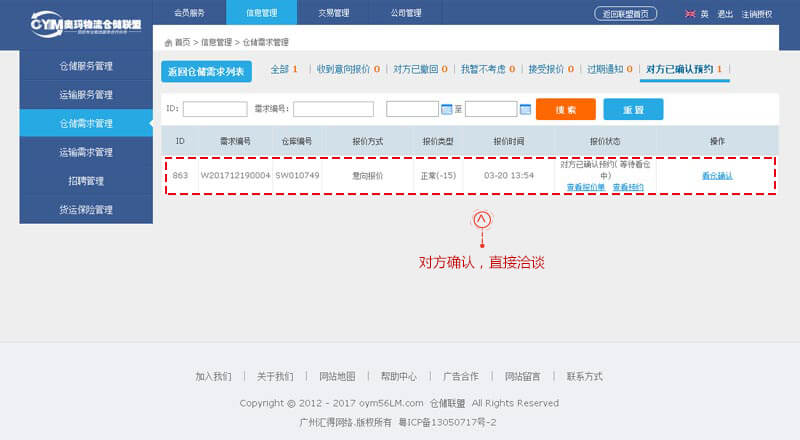
Task: Click the 返回仓储需求列表 button
Action: 206,71
